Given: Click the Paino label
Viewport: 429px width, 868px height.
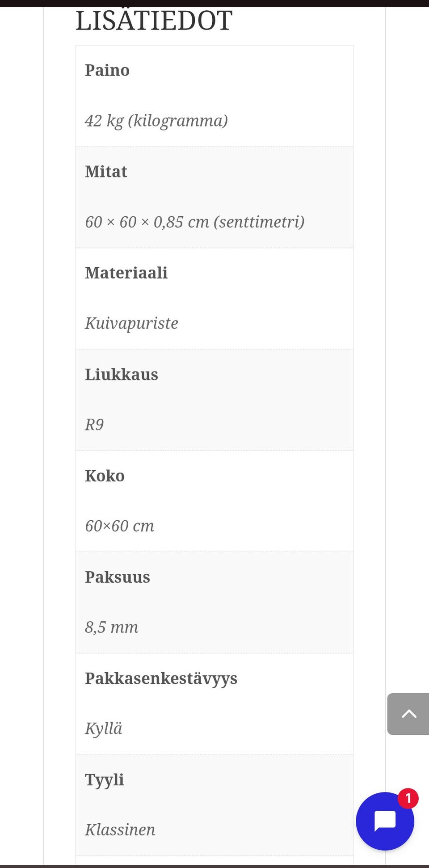Looking at the screenshot, I should [107, 70].
